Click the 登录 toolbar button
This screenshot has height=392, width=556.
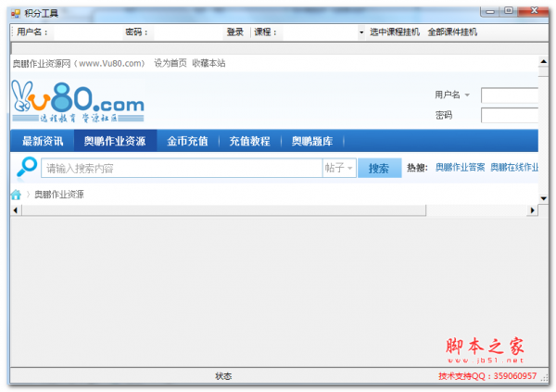234,32
